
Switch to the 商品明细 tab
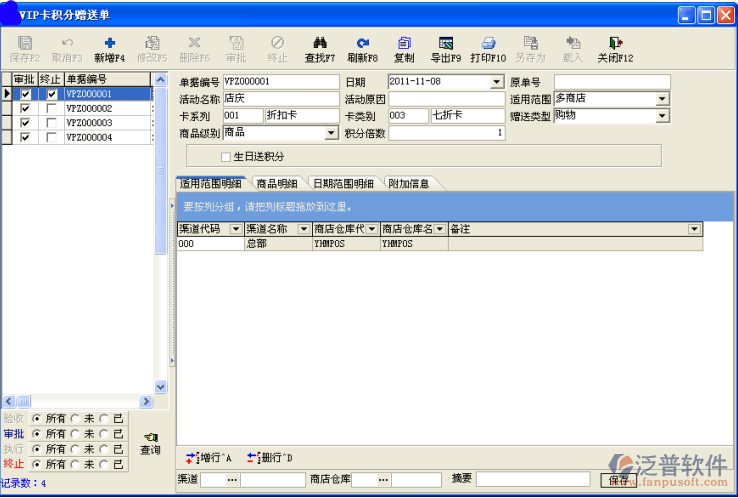point(276,183)
